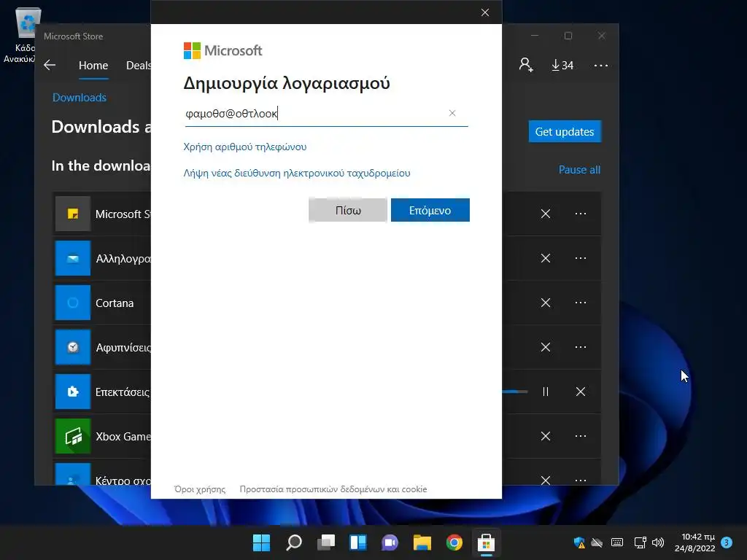Click the Get updates button
747x560 pixels.
[565, 131]
